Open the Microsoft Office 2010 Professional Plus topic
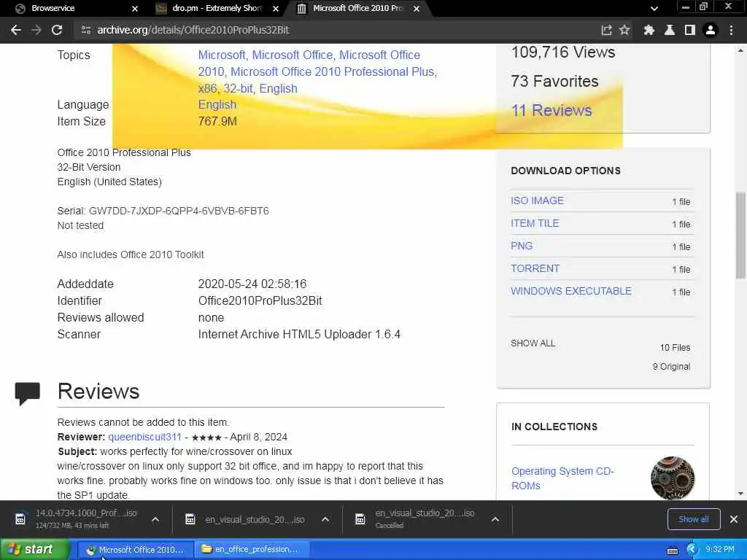This screenshot has height=560, width=747. 333,72
